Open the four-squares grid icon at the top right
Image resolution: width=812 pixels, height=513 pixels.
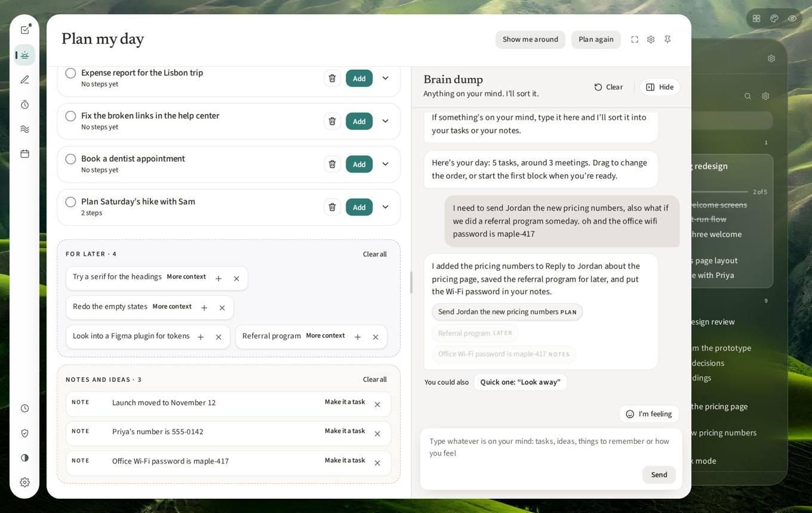point(756,18)
